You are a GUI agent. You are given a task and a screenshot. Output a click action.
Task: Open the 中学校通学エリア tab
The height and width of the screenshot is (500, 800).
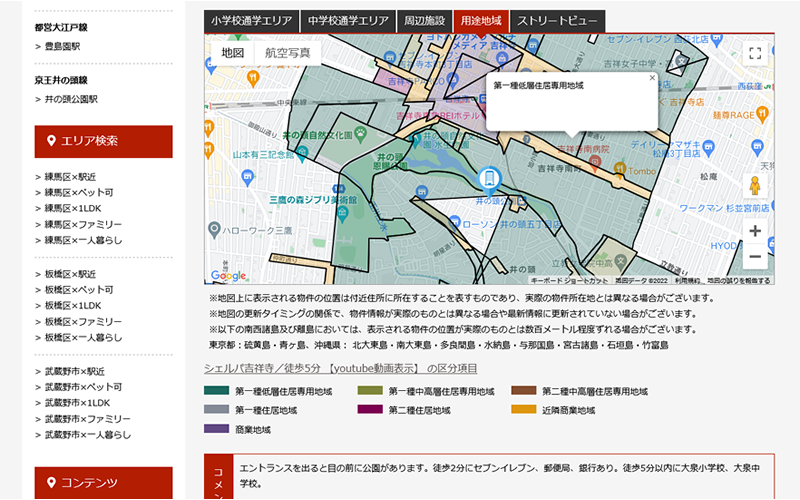click(348, 21)
